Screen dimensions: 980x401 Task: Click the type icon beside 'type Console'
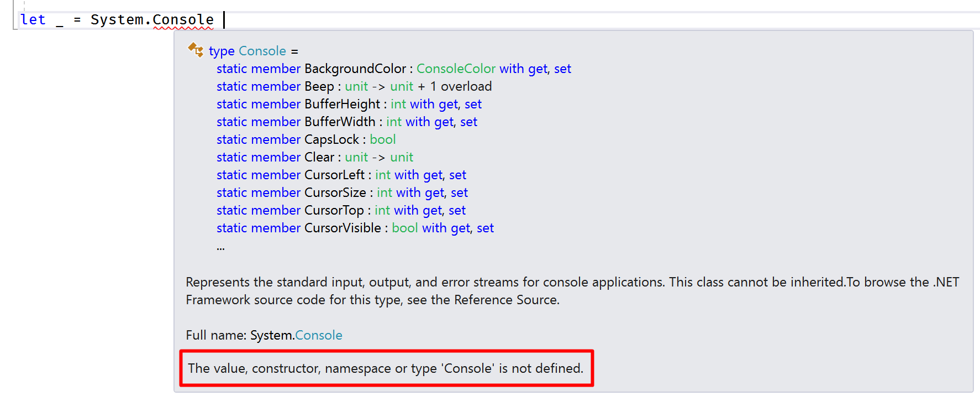[x=196, y=50]
